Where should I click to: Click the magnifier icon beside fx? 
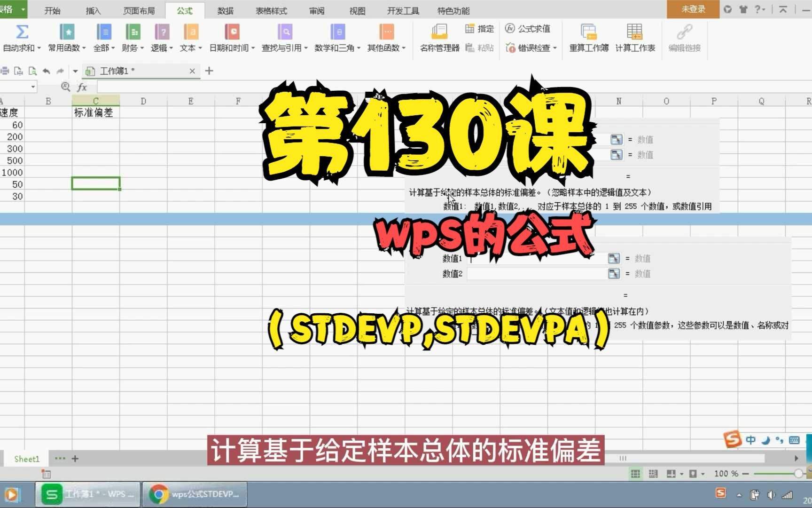(x=66, y=87)
